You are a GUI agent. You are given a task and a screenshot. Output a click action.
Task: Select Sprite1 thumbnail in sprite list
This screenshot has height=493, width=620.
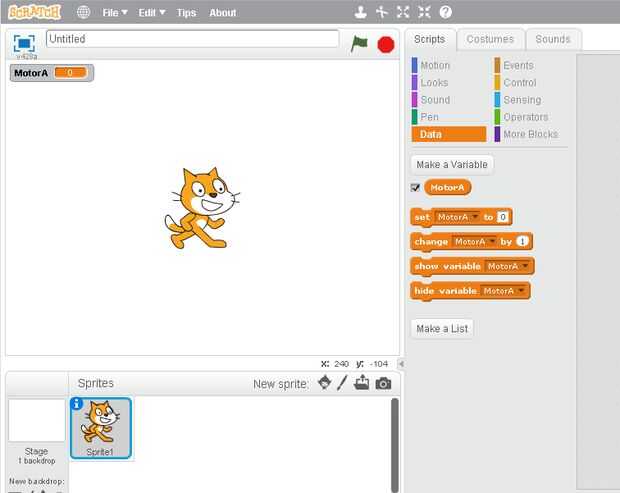click(x=101, y=428)
